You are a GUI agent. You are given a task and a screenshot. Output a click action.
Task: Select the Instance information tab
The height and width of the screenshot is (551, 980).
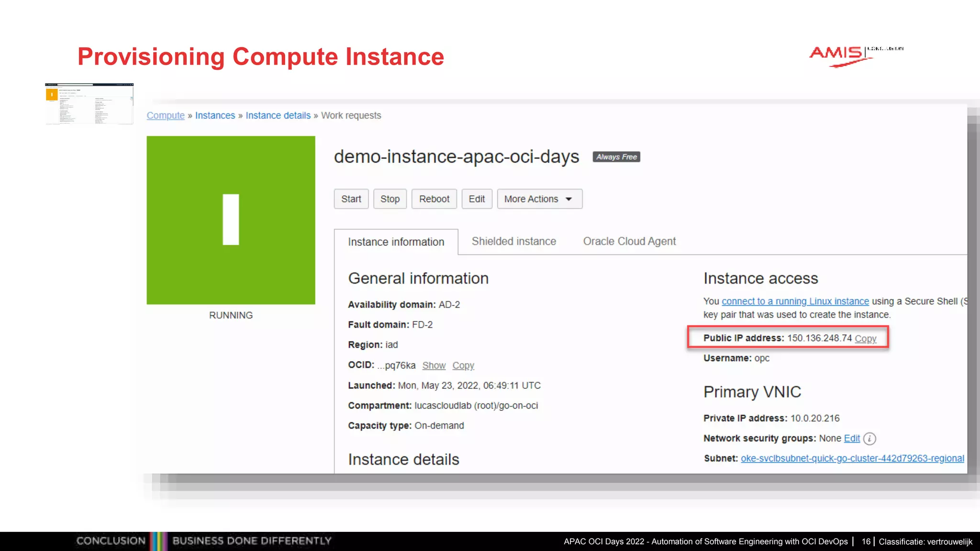click(x=396, y=242)
